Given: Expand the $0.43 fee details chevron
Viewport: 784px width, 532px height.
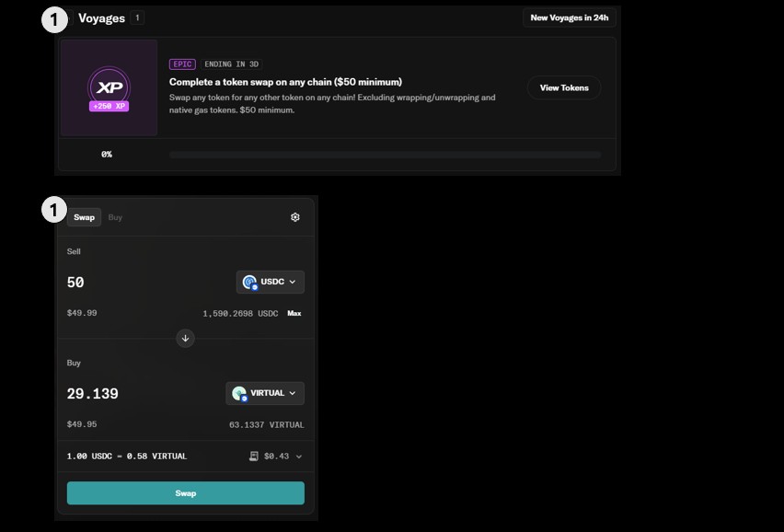Looking at the screenshot, I should (x=299, y=457).
